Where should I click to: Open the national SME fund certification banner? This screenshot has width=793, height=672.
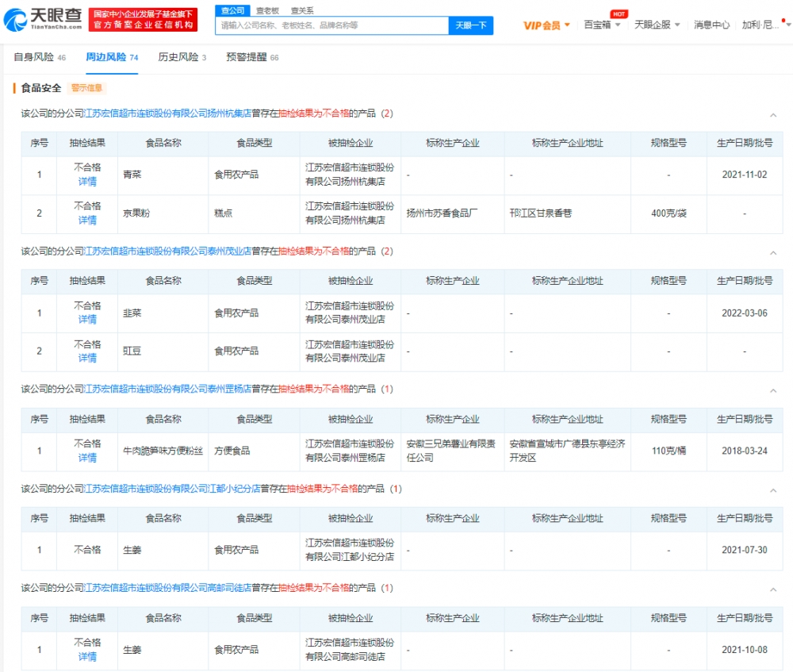(143, 20)
